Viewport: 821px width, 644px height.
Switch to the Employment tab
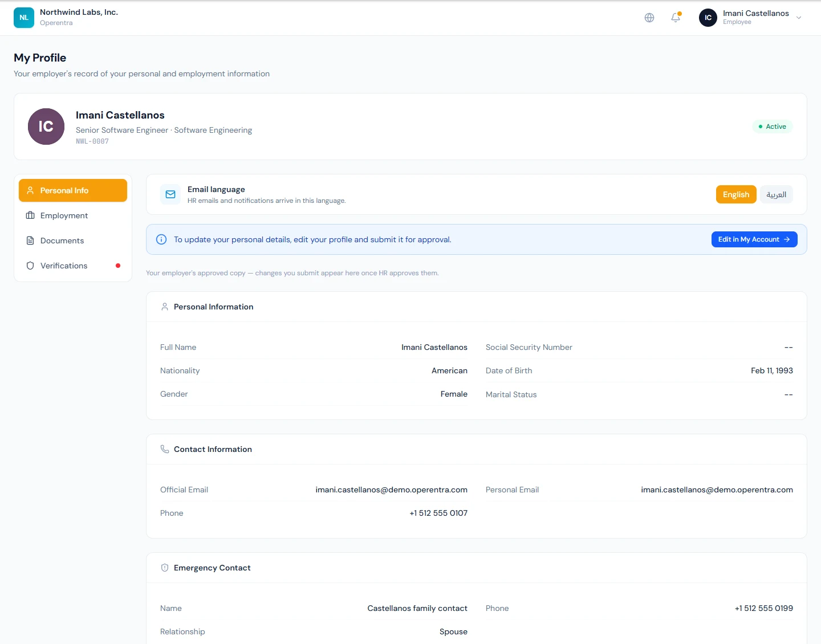tap(73, 215)
